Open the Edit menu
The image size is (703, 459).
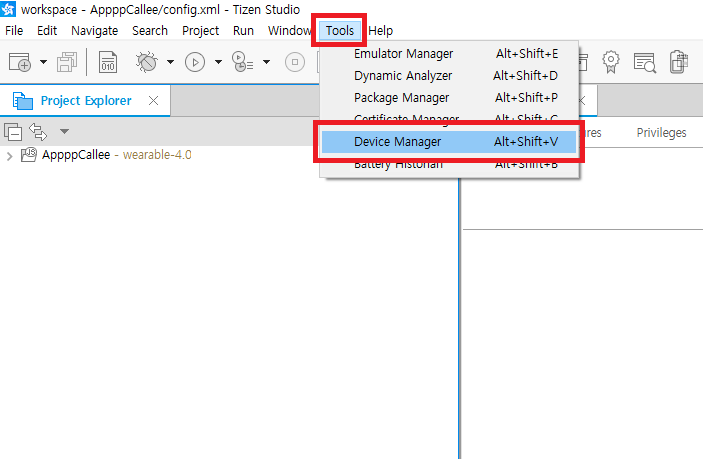[47, 30]
